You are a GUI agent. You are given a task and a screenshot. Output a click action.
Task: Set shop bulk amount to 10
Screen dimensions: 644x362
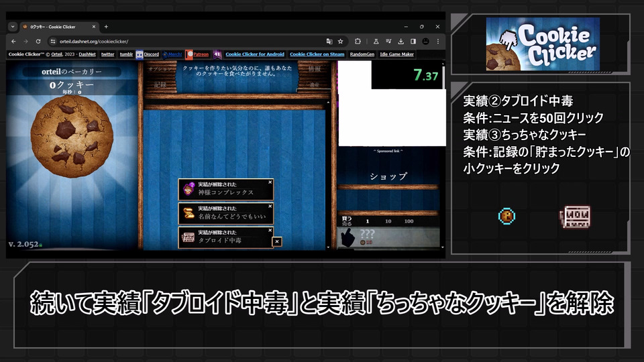388,221
